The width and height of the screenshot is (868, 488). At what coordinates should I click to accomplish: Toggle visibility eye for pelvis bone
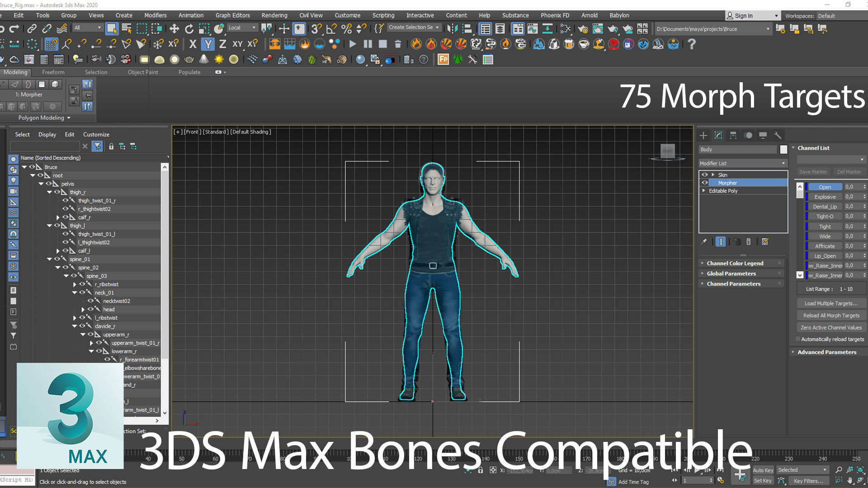point(48,184)
